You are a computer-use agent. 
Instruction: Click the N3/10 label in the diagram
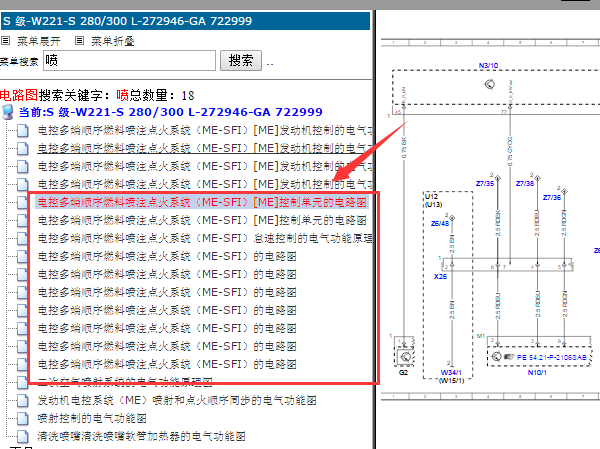(488, 66)
